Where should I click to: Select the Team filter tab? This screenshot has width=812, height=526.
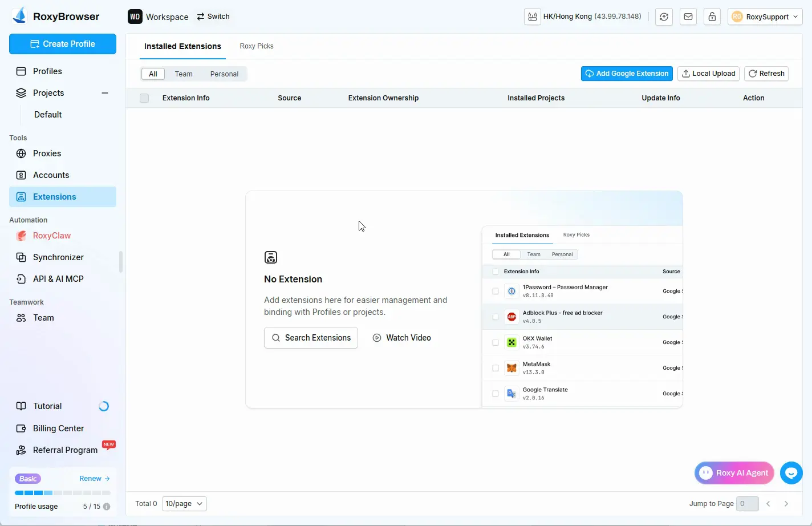pyautogui.click(x=184, y=74)
